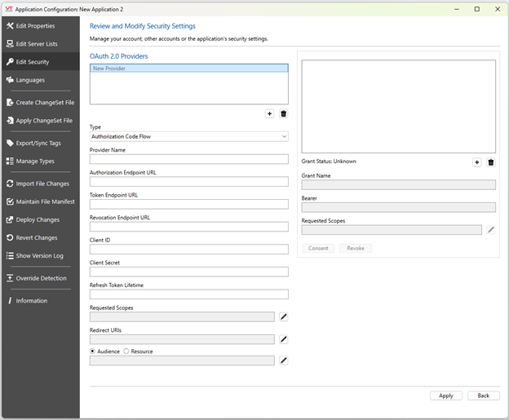Select the Audience radio button
Image resolution: width=509 pixels, height=420 pixels.
click(93, 351)
